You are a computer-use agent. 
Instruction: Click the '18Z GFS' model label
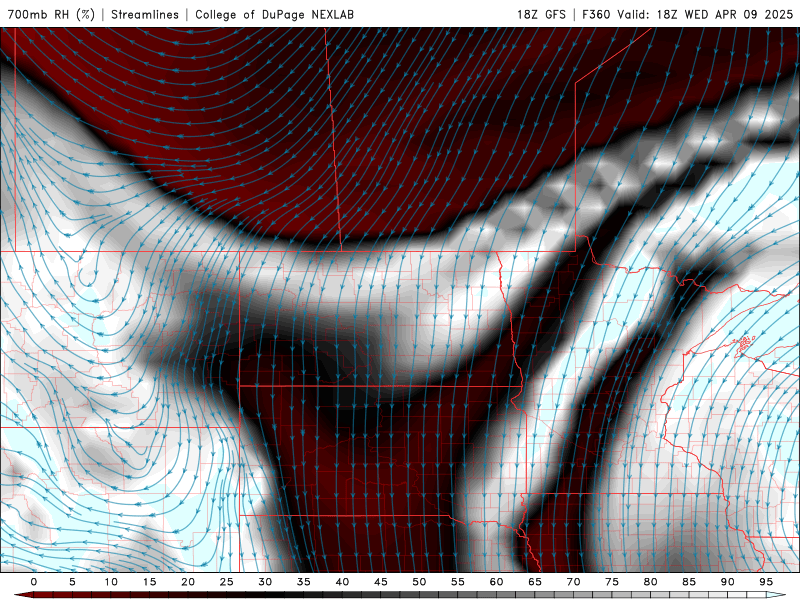(x=541, y=14)
